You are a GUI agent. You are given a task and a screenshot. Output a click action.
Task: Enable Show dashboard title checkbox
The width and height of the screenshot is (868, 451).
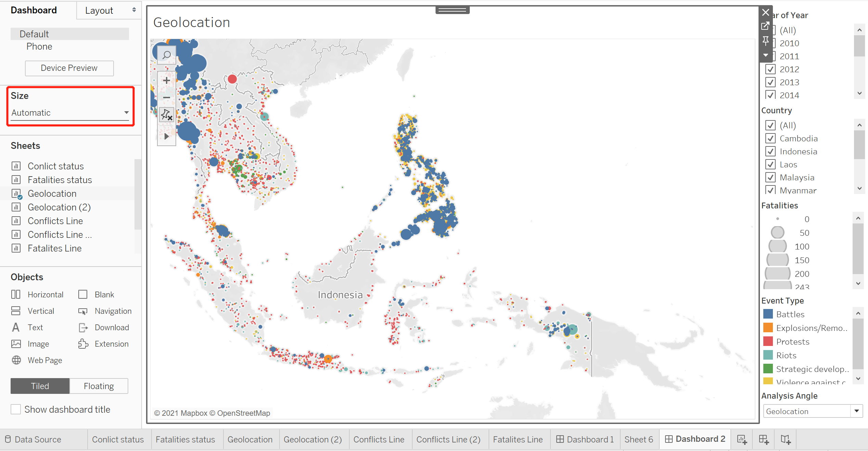click(x=16, y=409)
